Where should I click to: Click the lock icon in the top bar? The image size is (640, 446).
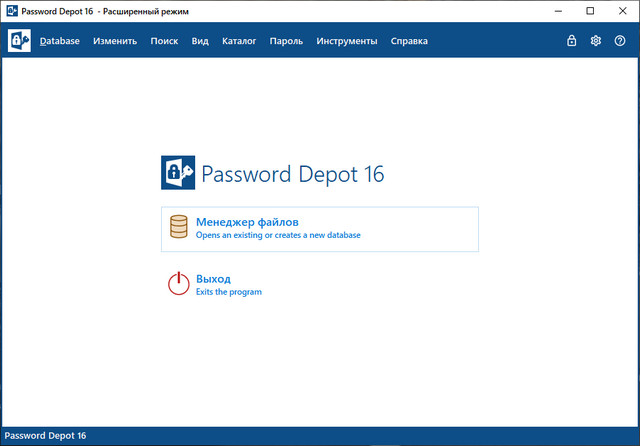pos(571,41)
